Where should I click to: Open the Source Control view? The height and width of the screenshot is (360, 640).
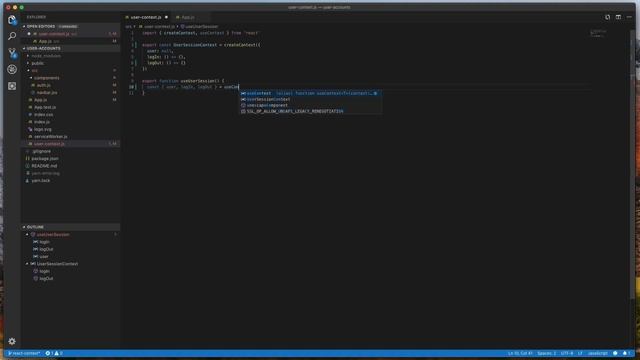tap(12, 53)
